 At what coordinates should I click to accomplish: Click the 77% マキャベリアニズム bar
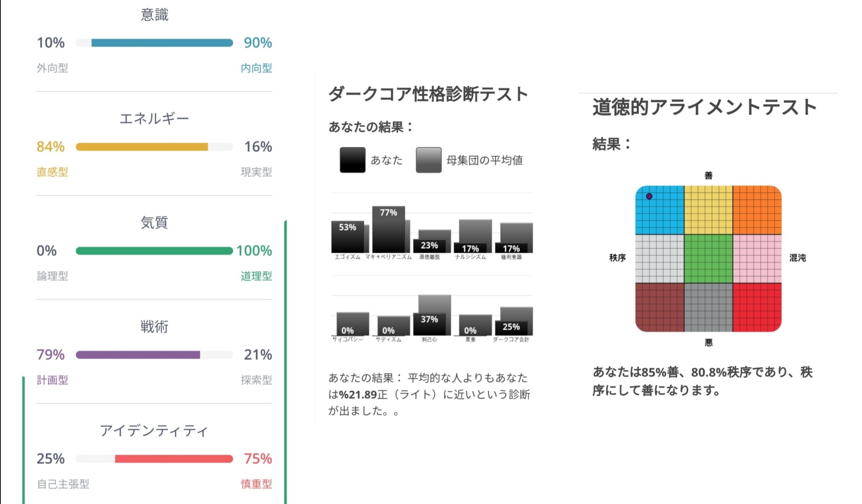click(388, 229)
